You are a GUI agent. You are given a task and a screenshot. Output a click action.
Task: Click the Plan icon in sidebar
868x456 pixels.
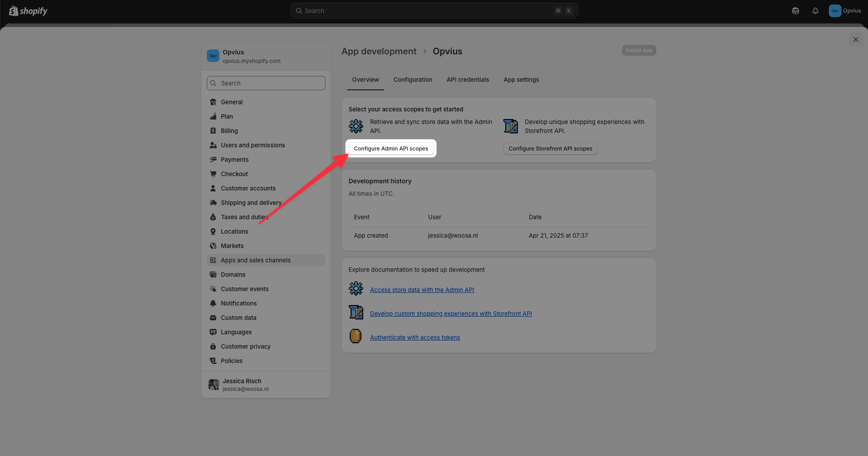pos(213,116)
